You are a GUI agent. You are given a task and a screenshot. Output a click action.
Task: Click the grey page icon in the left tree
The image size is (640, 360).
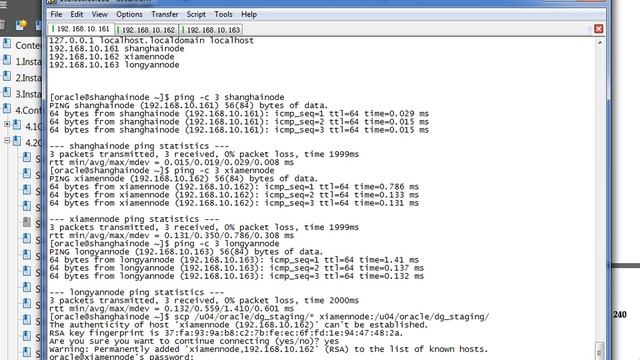(27, 222)
